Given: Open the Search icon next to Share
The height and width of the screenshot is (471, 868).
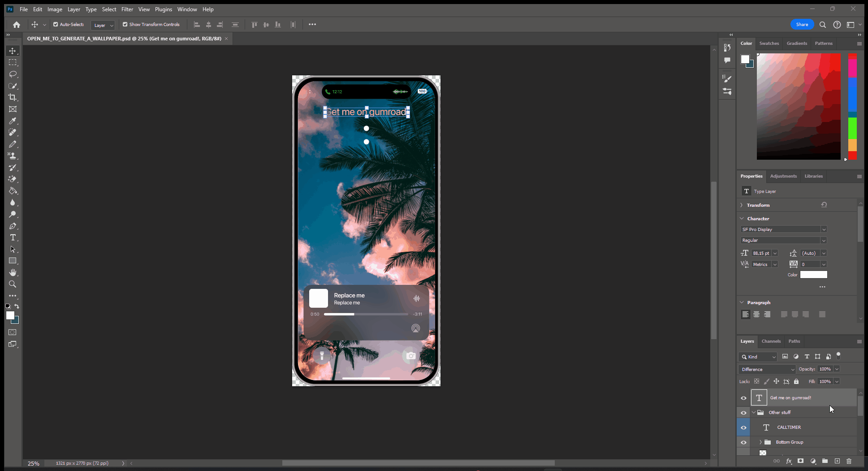Looking at the screenshot, I should tap(823, 25).
